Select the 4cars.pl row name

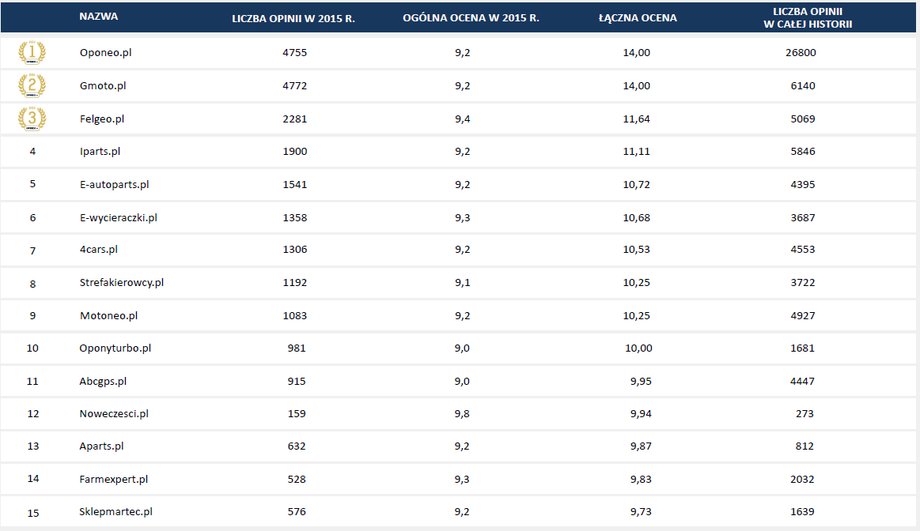(x=99, y=249)
